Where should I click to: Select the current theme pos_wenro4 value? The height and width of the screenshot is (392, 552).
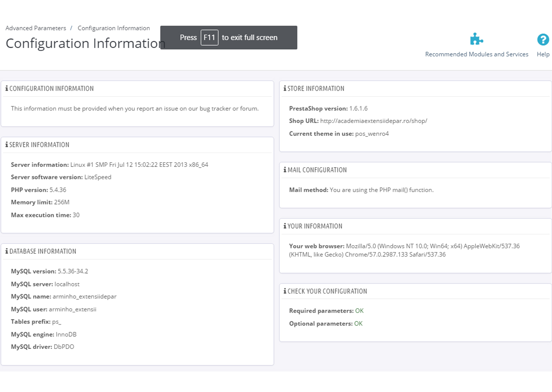point(372,134)
